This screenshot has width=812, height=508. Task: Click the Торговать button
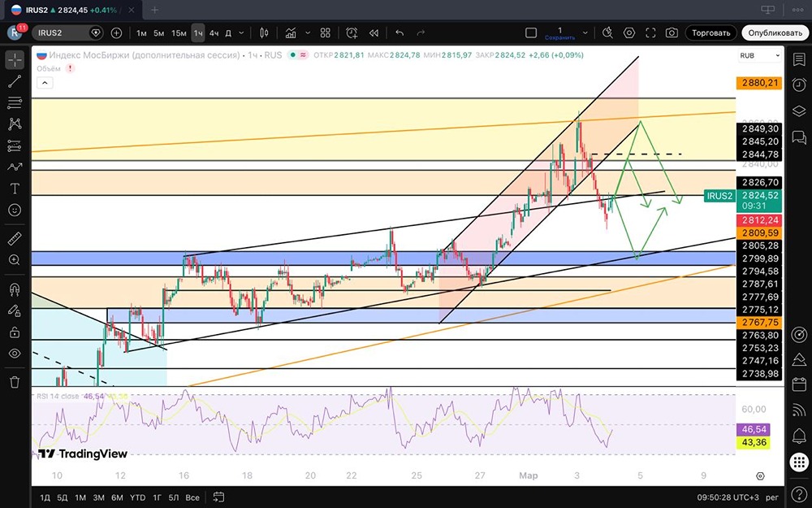click(711, 33)
